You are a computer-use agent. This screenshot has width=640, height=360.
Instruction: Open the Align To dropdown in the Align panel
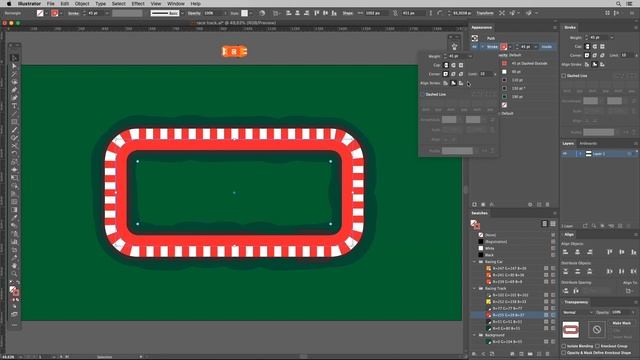[629, 291]
